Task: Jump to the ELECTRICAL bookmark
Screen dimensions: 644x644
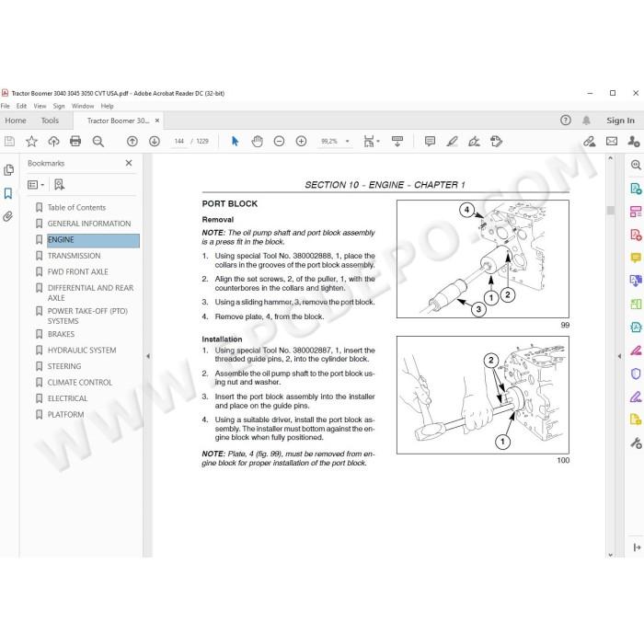Action: [67, 398]
